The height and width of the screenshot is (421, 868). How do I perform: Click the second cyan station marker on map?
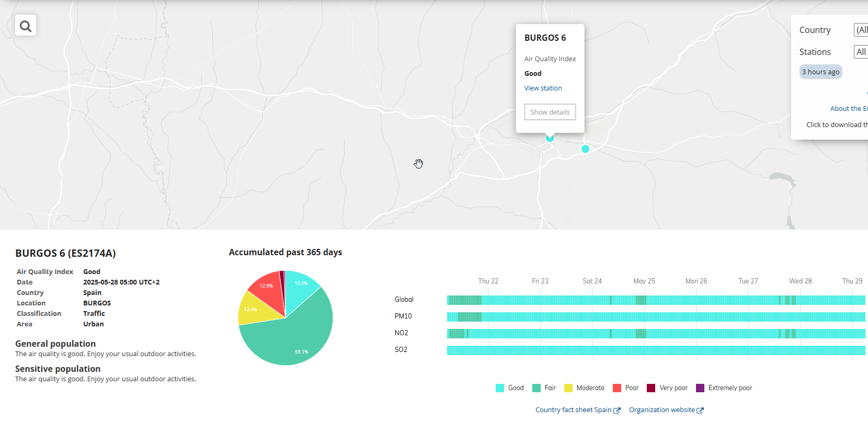585,149
